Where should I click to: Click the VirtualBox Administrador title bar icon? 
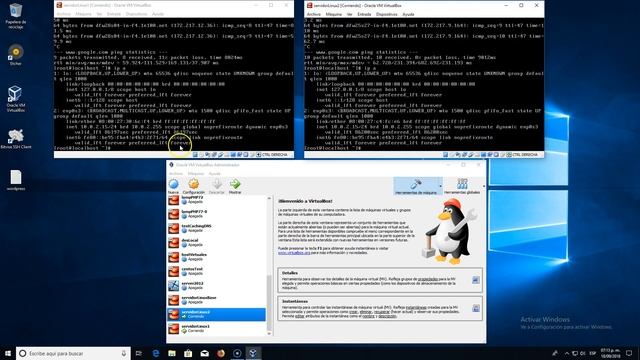tap(171, 165)
